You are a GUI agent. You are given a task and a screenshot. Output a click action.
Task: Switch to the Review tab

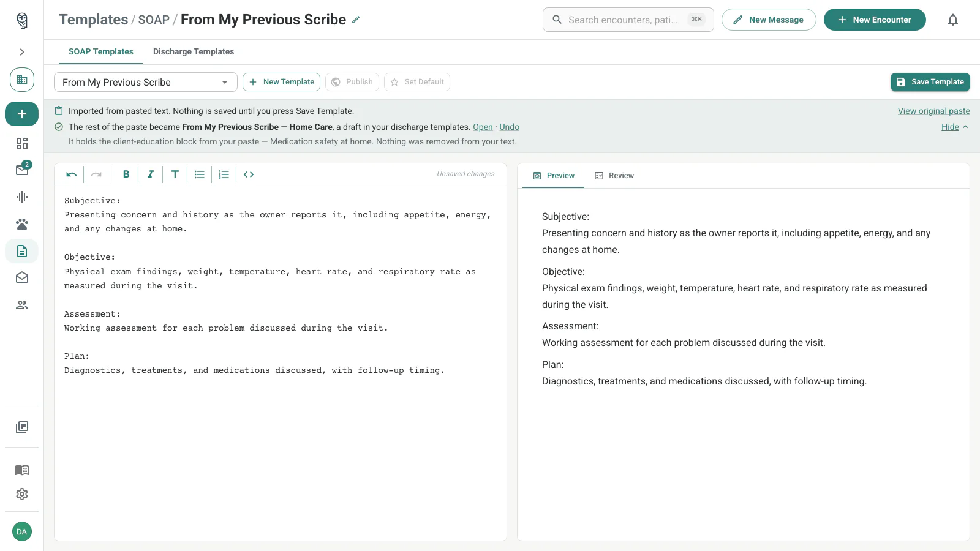click(x=614, y=176)
